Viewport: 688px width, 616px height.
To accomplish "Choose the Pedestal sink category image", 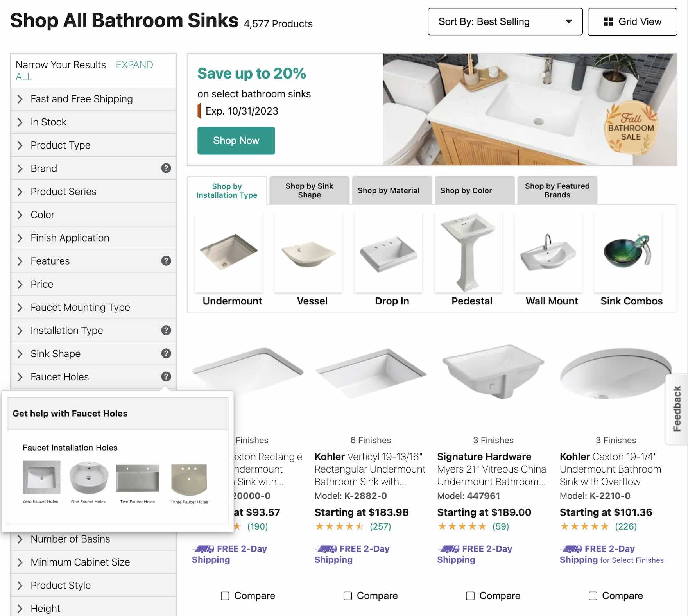I will [x=468, y=253].
